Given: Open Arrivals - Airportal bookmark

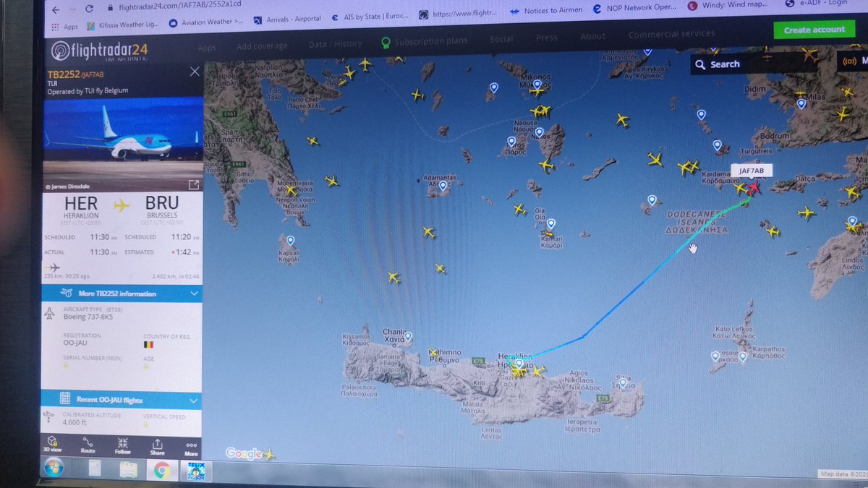Looking at the screenshot, I should tap(287, 19).
